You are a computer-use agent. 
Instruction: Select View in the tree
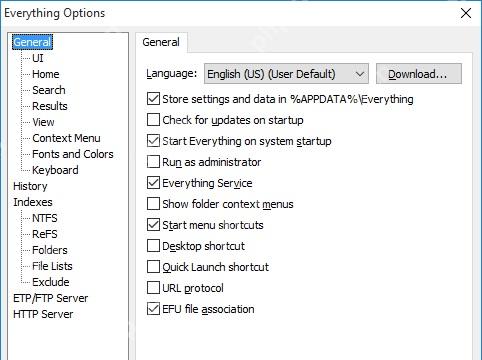pyautogui.click(x=43, y=122)
